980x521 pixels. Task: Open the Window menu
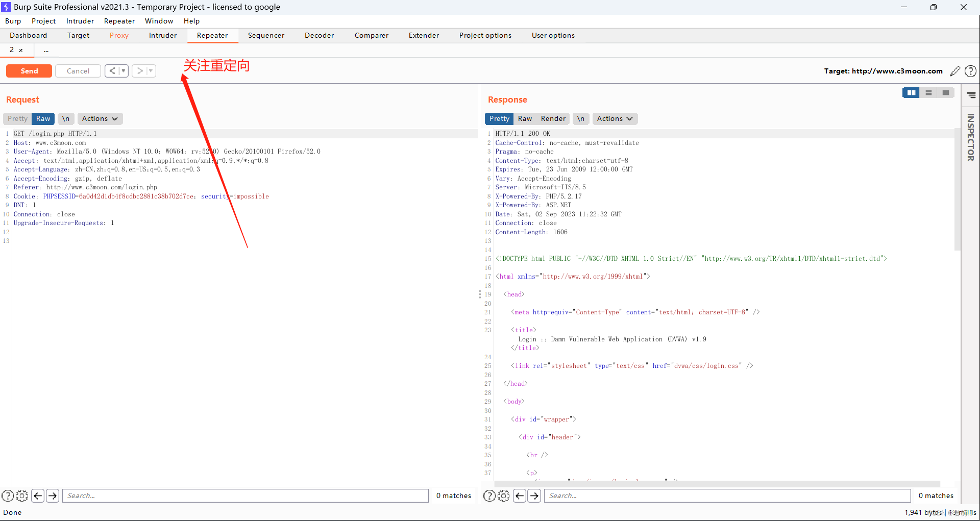[x=159, y=21]
